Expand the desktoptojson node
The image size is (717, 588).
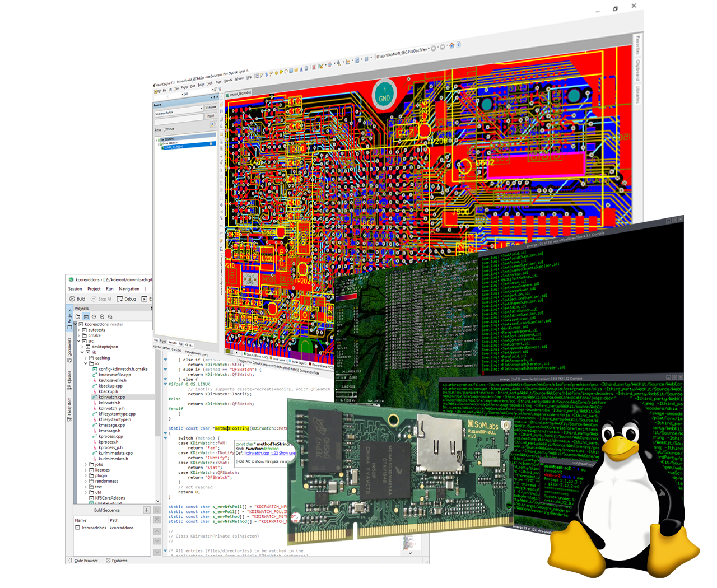82,347
